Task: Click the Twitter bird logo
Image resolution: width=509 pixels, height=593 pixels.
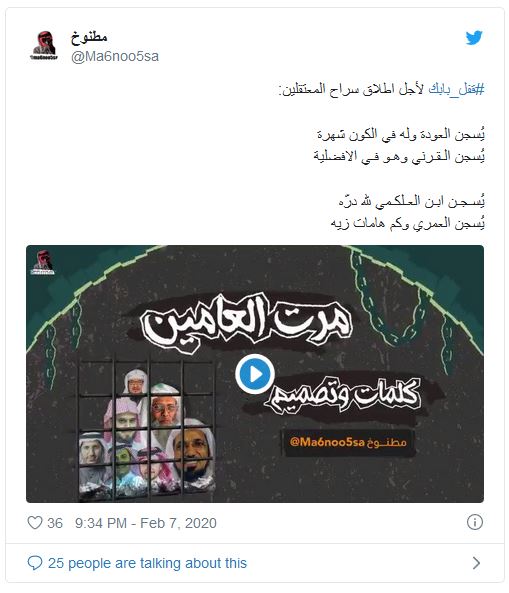Action: pyautogui.click(x=474, y=38)
